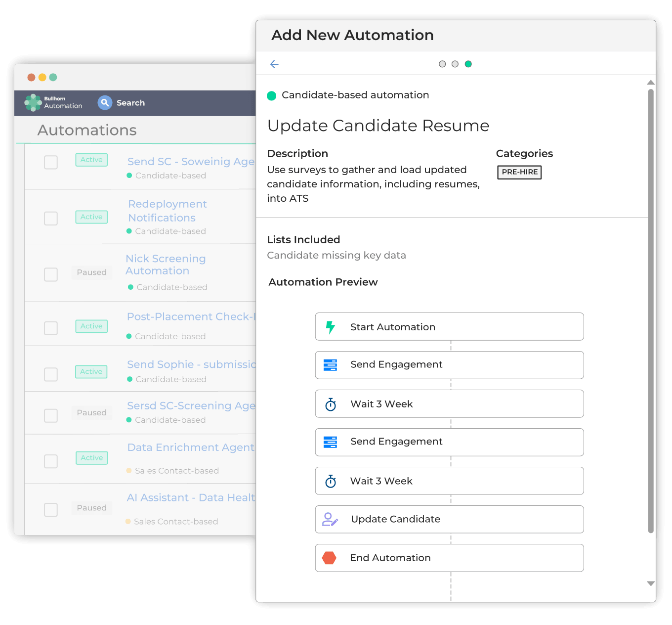Click the Update Candidate step box
672x625 pixels.
[x=450, y=519]
